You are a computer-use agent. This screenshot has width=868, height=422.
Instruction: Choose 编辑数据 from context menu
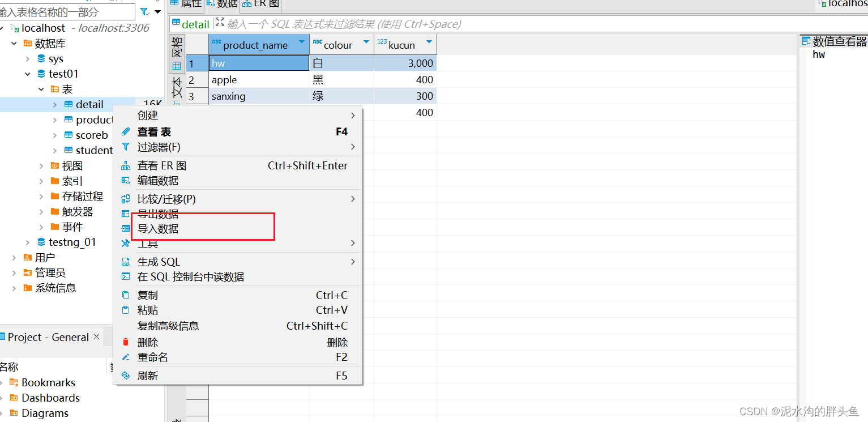[238, 181]
